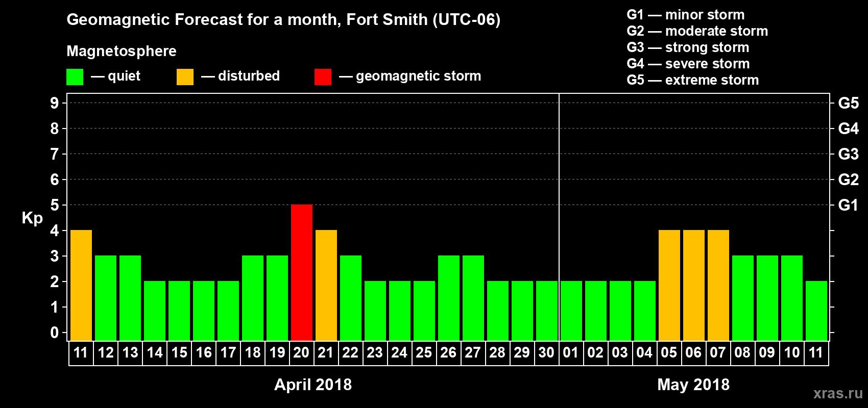Click the G3 right axis label

[x=848, y=154]
